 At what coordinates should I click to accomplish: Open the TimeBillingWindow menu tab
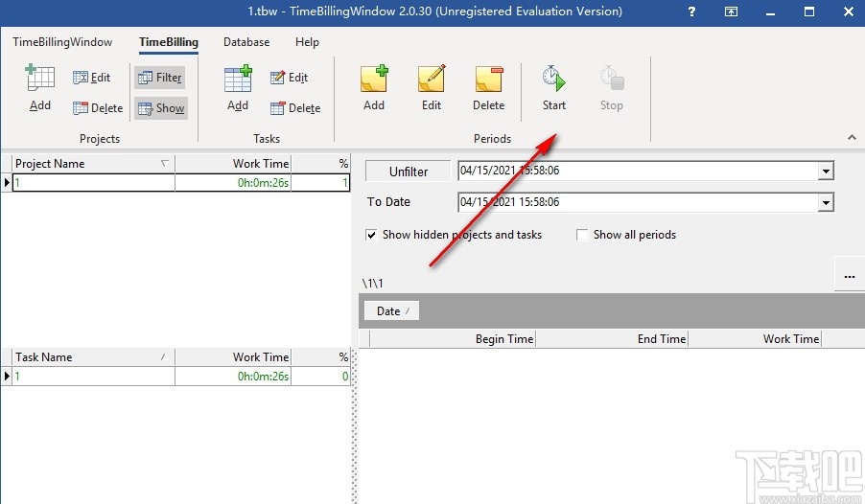(x=62, y=42)
